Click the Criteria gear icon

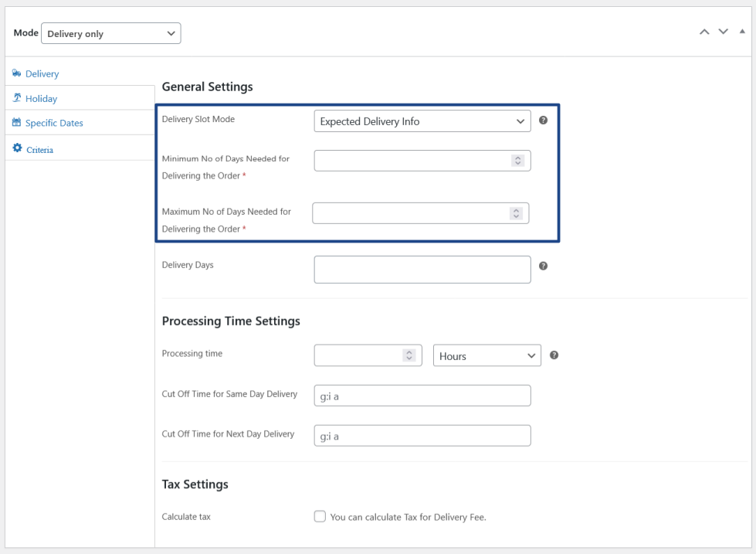pyautogui.click(x=17, y=148)
